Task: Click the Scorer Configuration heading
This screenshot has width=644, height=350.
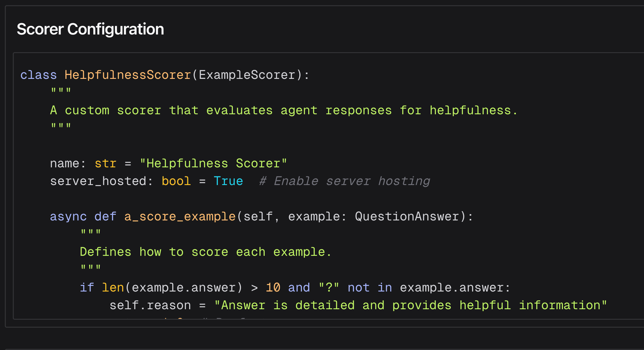Action: [90, 29]
